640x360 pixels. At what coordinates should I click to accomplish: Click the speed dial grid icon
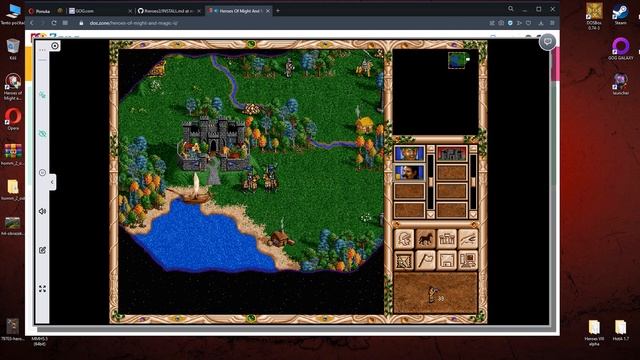click(65, 23)
